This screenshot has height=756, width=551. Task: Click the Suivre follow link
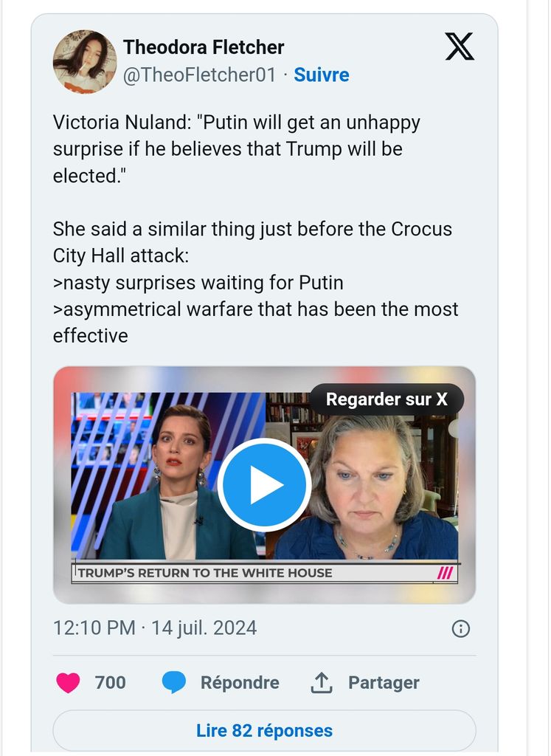(322, 75)
